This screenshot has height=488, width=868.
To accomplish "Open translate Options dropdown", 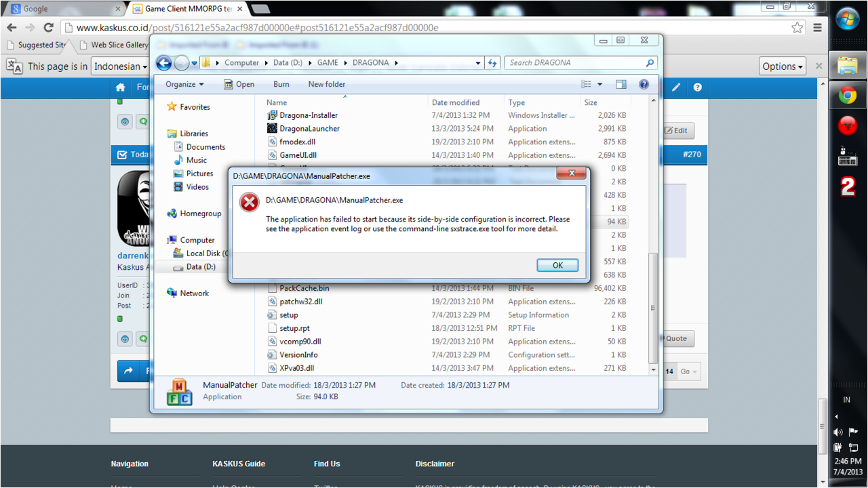I will click(x=783, y=66).
